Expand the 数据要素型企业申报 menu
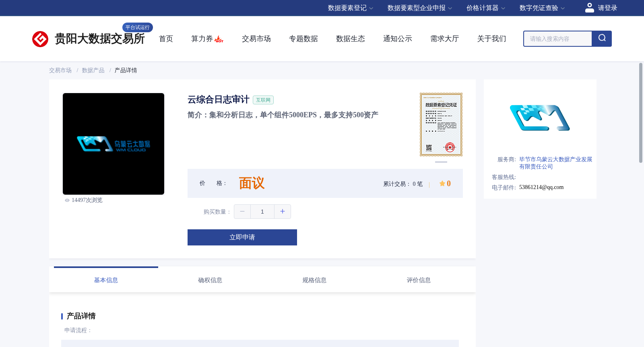 [x=420, y=8]
